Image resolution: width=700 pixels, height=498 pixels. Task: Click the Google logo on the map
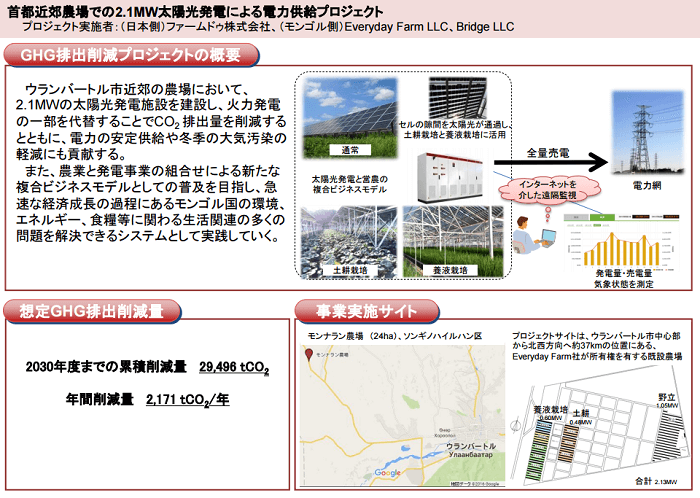387,473
